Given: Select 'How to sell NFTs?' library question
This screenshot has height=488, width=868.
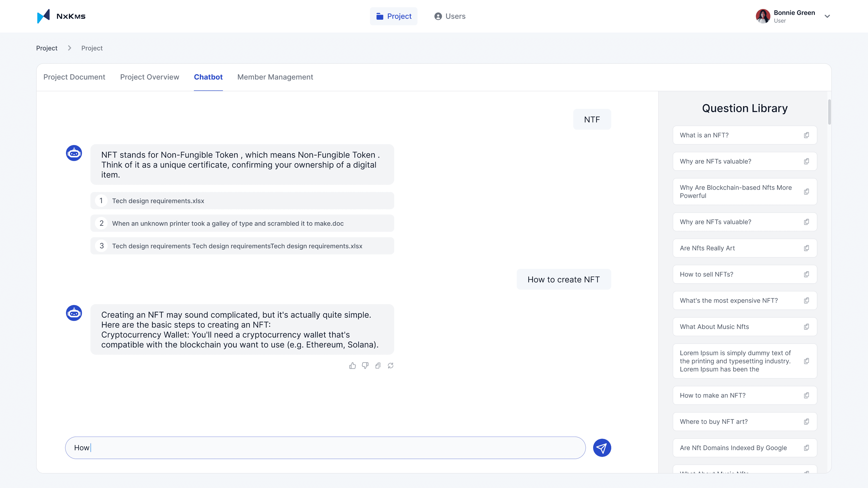Looking at the screenshot, I should [x=745, y=274].
